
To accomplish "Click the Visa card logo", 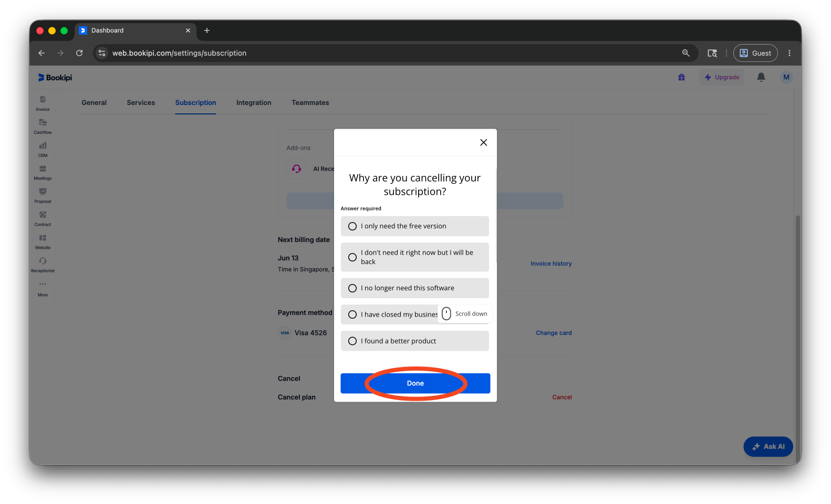I will pyautogui.click(x=285, y=333).
